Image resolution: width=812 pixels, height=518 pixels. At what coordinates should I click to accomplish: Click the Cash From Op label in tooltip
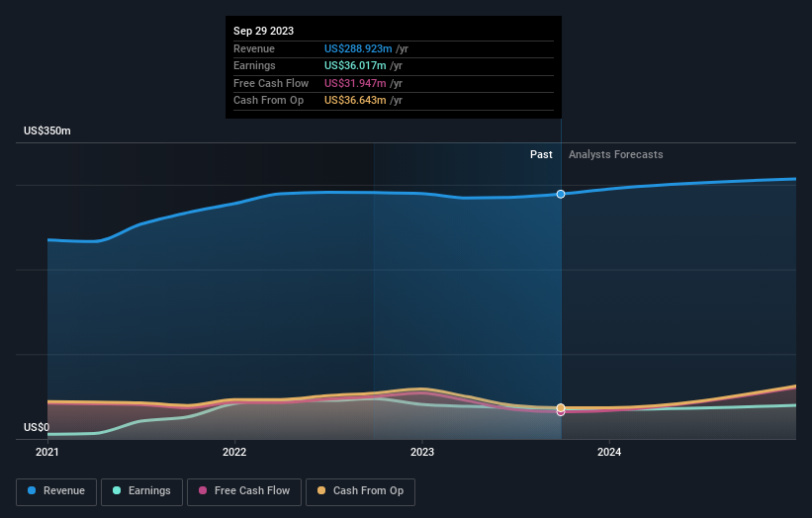(x=268, y=101)
